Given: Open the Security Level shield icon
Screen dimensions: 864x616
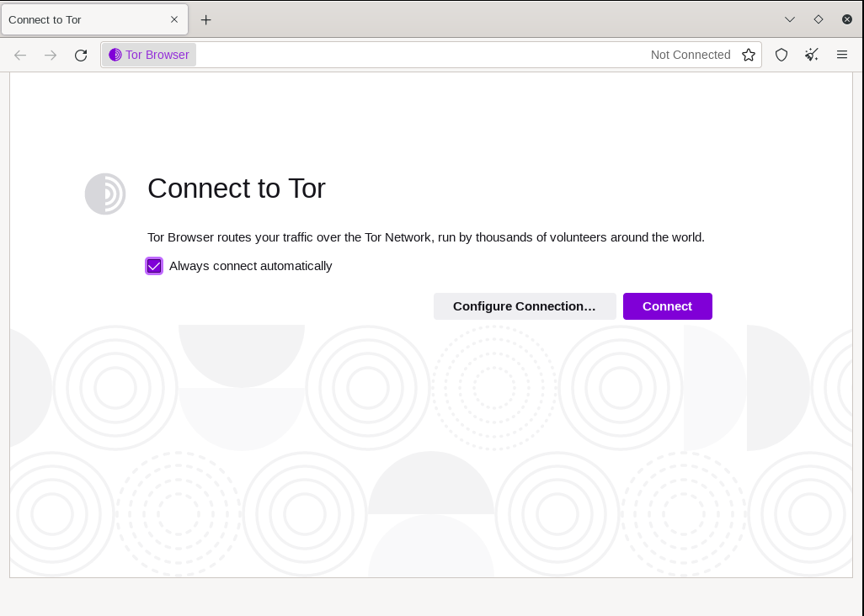Looking at the screenshot, I should coord(781,55).
